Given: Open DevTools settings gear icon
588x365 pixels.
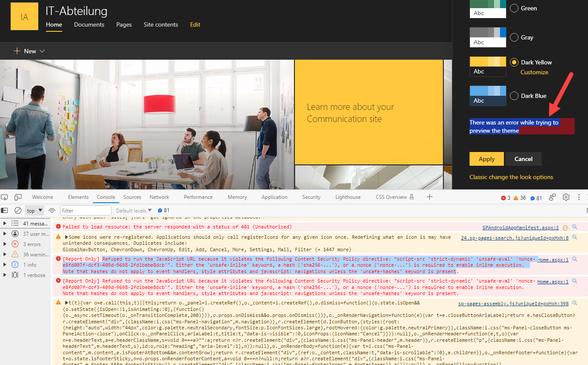Looking at the screenshot, I should [x=566, y=197].
